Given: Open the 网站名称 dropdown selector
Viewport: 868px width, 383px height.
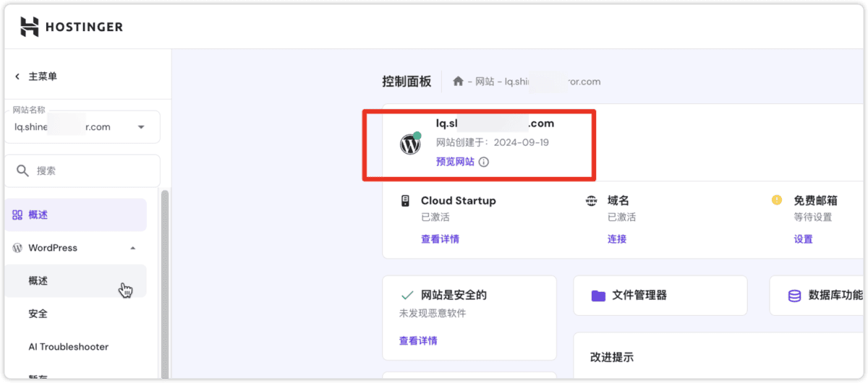Looking at the screenshot, I should click(x=82, y=127).
